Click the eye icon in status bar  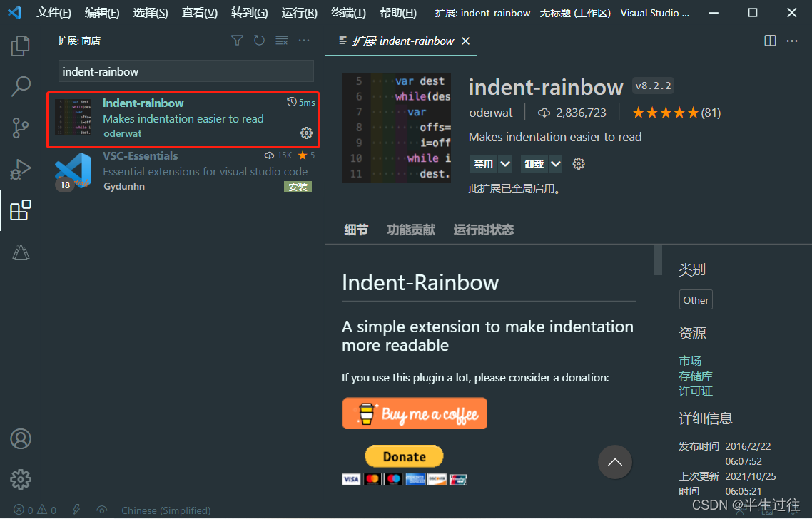click(101, 510)
